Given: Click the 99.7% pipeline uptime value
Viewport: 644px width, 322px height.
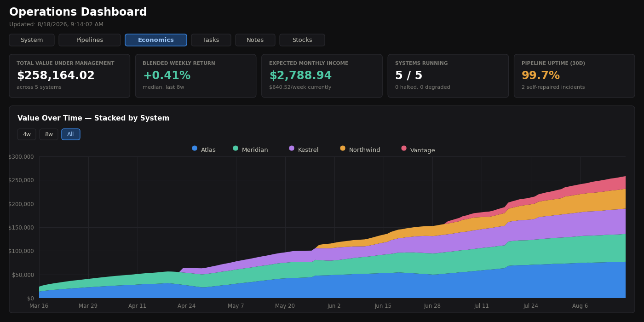Looking at the screenshot, I should click(540, 76).
